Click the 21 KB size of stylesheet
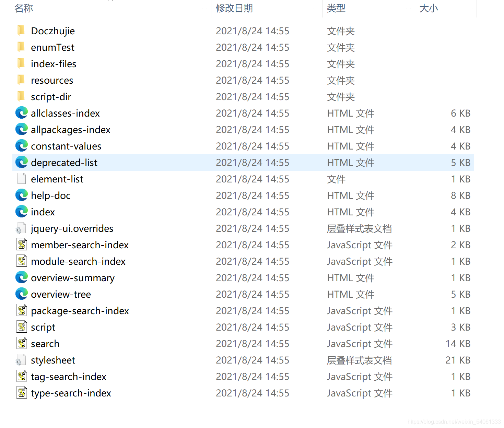The image size is (504, 428). click(x=458, y=360)
